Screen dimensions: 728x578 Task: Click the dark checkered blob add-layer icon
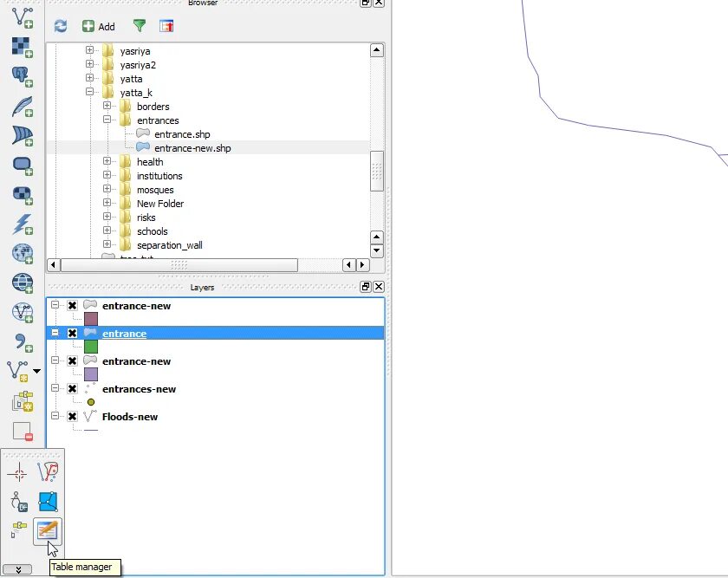pos(22,195)
